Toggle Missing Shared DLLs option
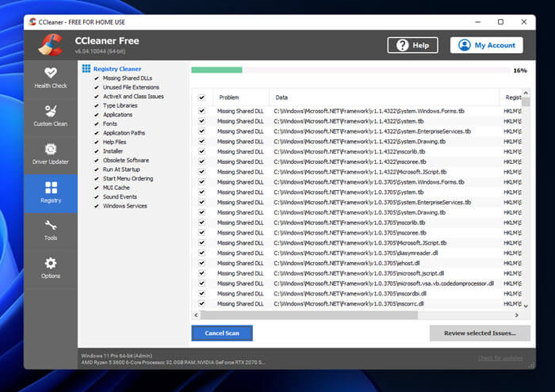The height and width of the screenshot is (392, 555). (x=123, y=78)
